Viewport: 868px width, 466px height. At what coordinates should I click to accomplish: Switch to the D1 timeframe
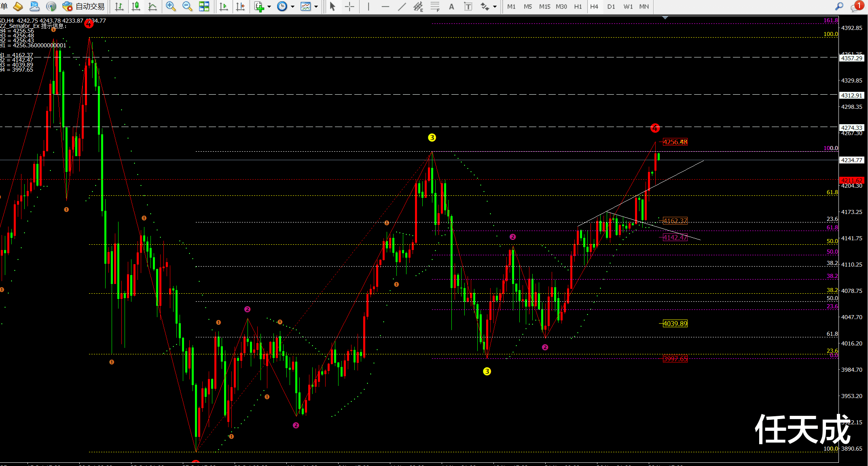[x=611, y=6]
